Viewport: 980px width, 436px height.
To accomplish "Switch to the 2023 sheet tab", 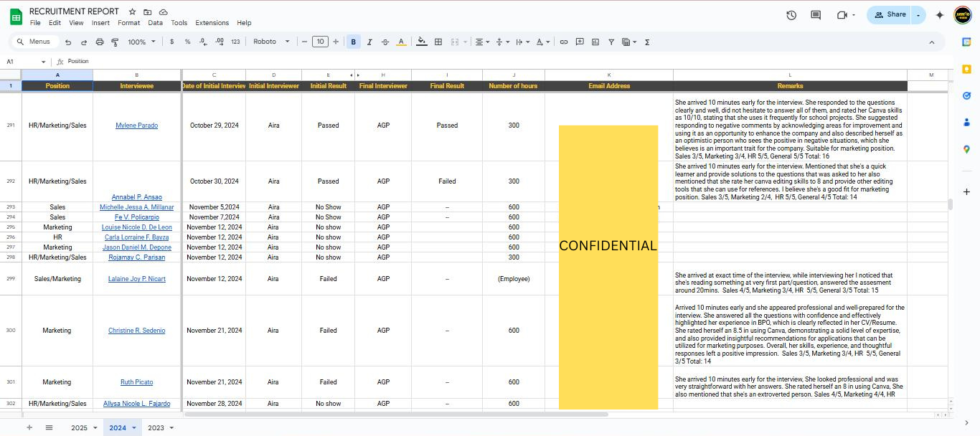I will pos(156,428).
